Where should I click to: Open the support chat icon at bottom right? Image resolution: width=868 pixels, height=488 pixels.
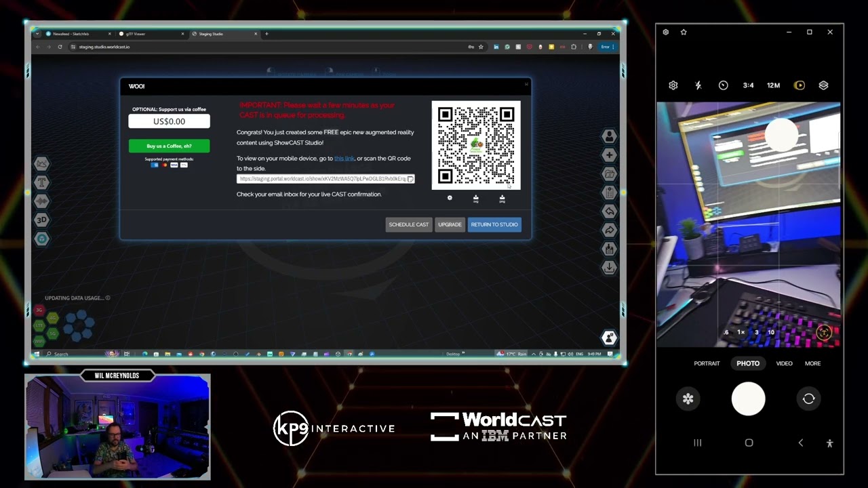(x=609, y=338)
